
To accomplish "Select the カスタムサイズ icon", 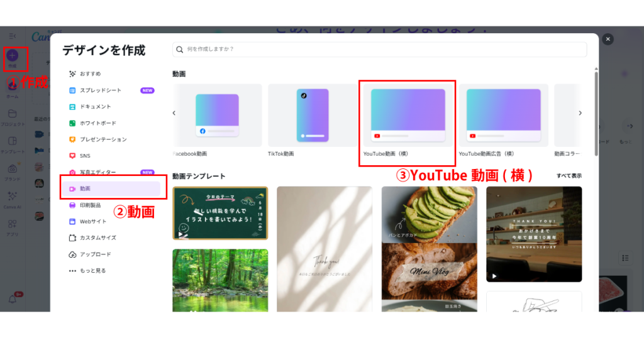I will [x=72, y=238].
